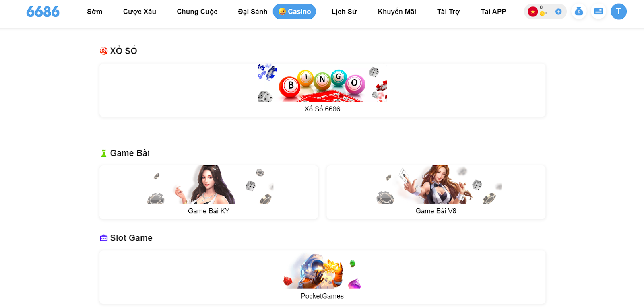Select Chung Cuộc in the navigation
This screenshot has width=644, height=307.
click(x=197, y=12)
